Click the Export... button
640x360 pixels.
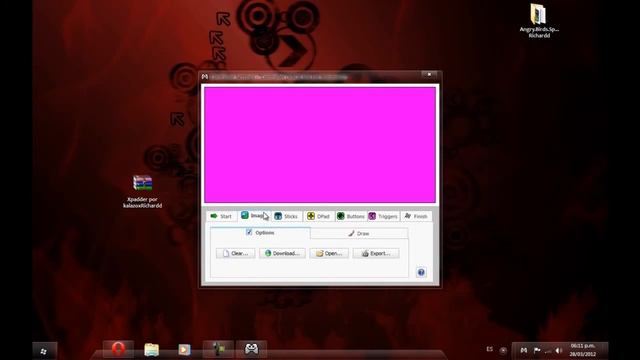[376, 253]
